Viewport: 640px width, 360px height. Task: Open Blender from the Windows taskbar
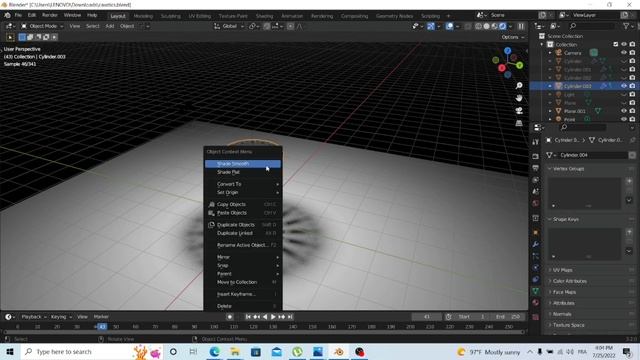click(339, 352)
